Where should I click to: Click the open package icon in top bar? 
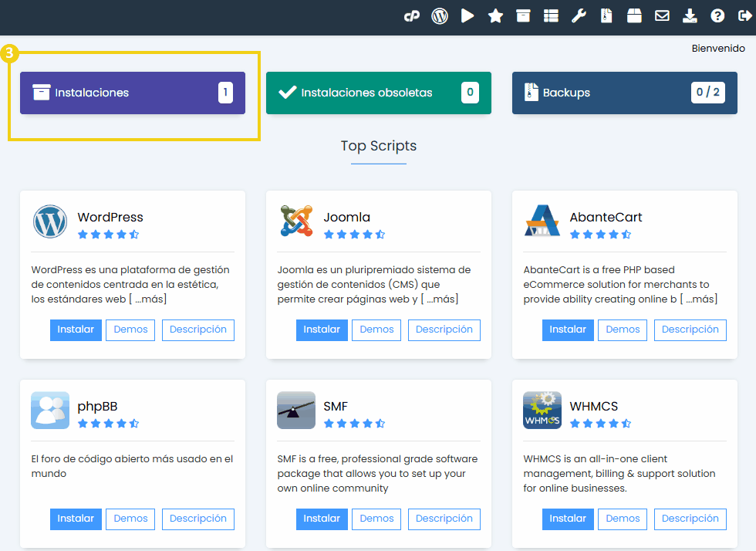[x=634, y=16]
